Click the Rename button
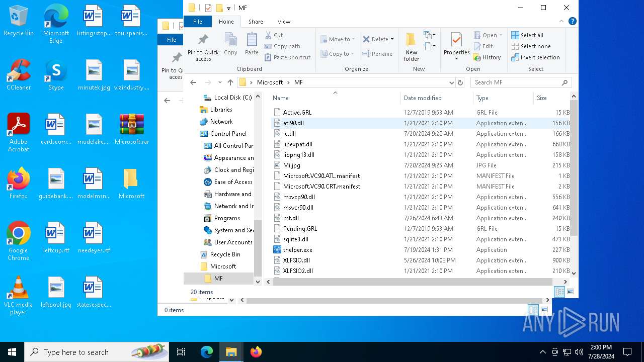This screenshot has width=644, height=362. click(377, 54)
